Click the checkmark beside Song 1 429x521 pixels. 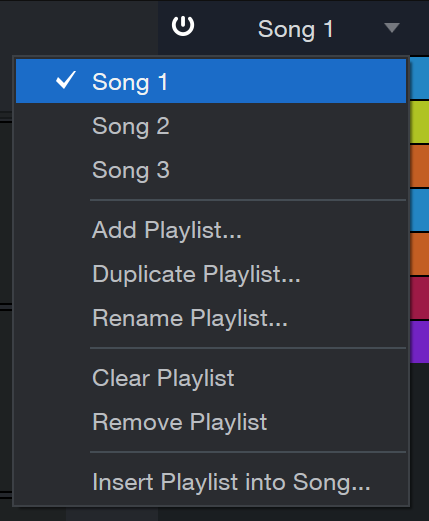(66, 80)
